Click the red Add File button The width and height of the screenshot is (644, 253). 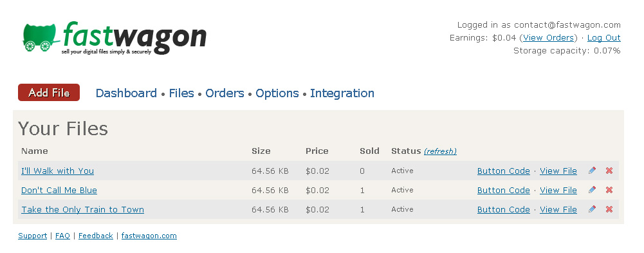click(49, 93)
